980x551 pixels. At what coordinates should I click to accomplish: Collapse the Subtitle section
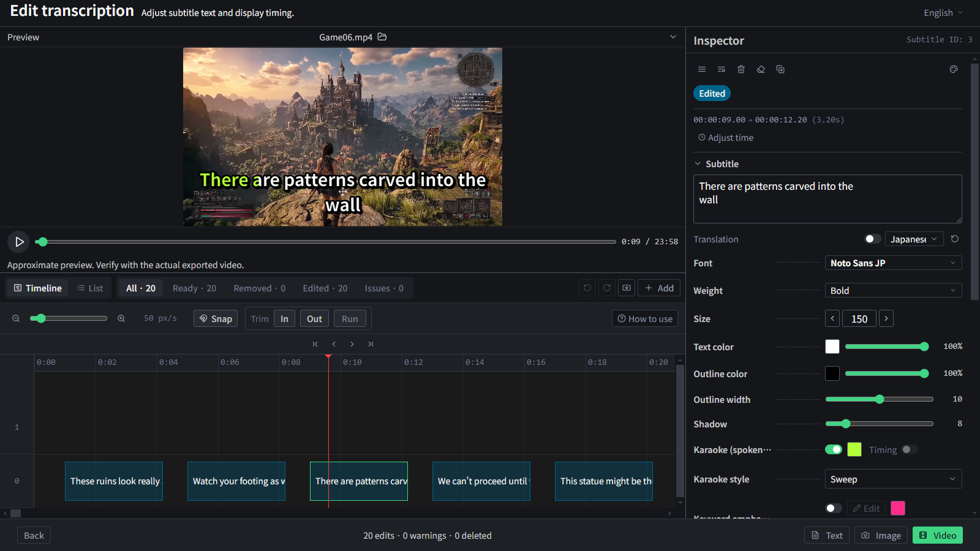click(x=717, y=163)
